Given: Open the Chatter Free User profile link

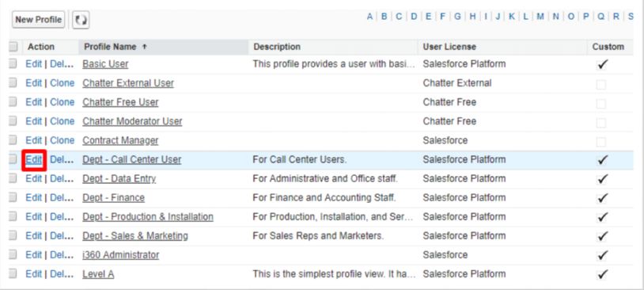Looking at the screenshot, I should click(x=120, y=102).
